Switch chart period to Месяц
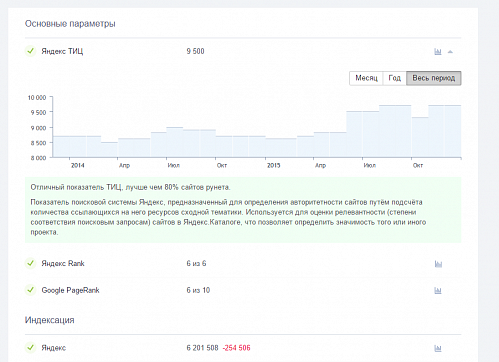499x362 pixels. [366, 78]
